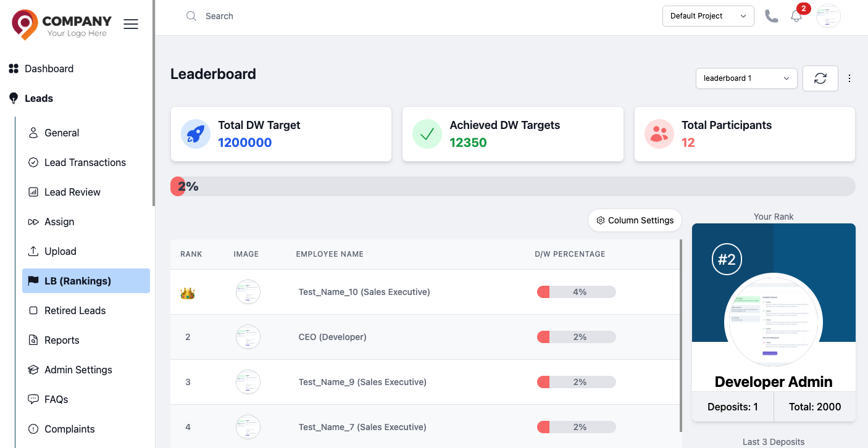Click the Assign fast-forward icon
868x448 pixels.
coord(33,222)
